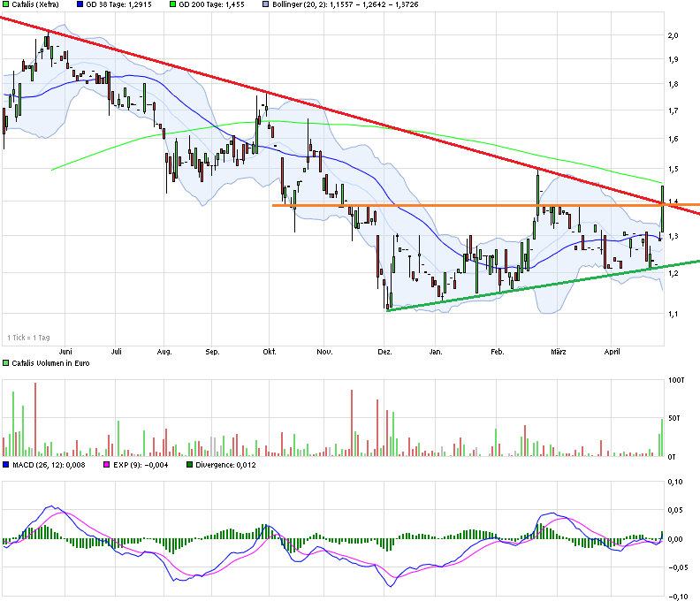Click the 1,8 price axis value
Viewport: 700px width, 601px height.
pyautogui.click(x=673, y=84)
